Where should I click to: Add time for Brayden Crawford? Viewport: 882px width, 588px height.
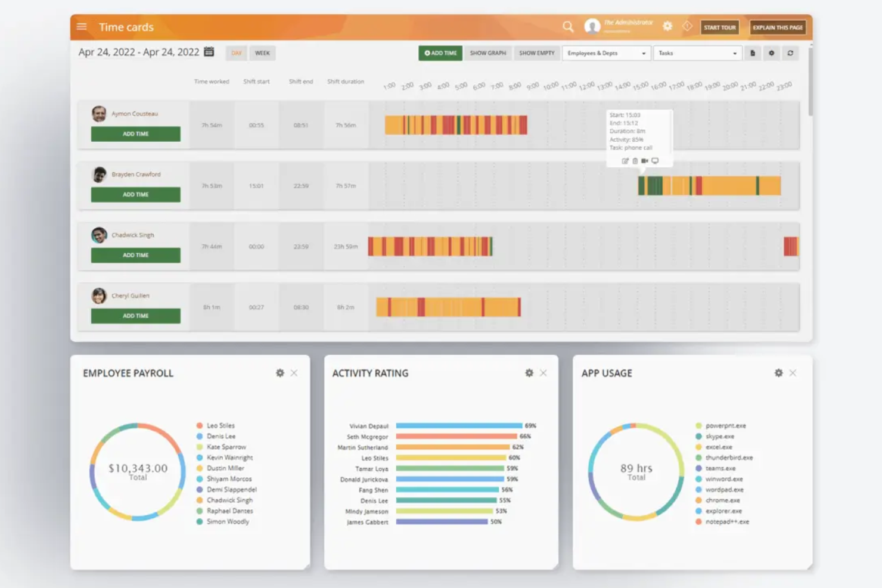(x=135, y=194)
